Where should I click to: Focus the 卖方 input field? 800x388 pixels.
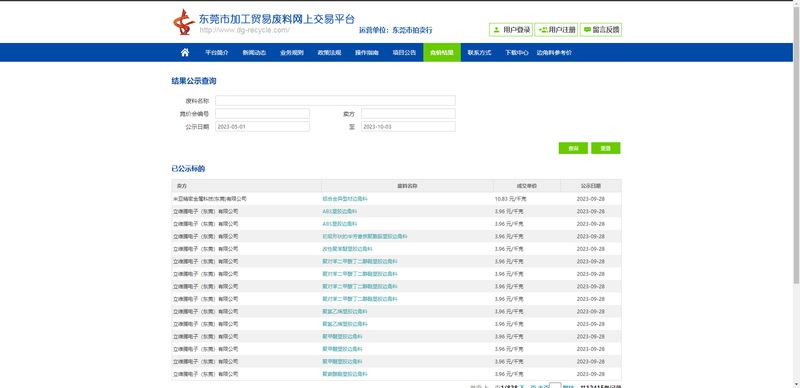point(408,113)
